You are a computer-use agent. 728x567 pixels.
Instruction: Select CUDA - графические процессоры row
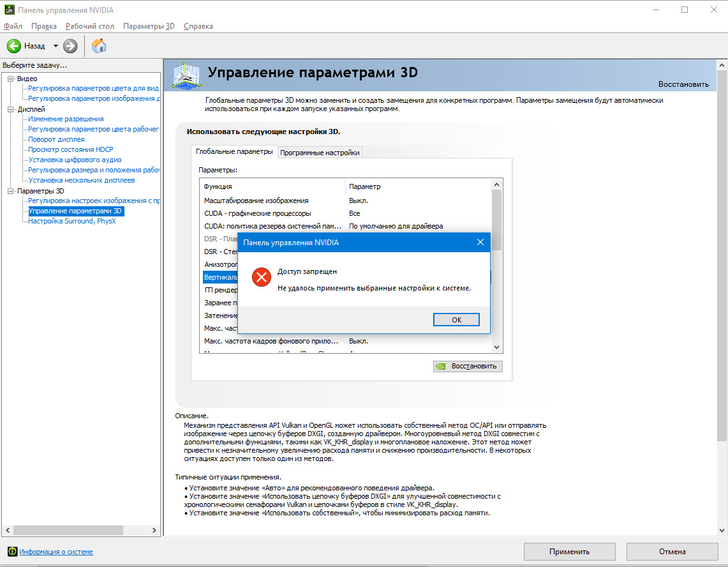(x=346, y=213)
